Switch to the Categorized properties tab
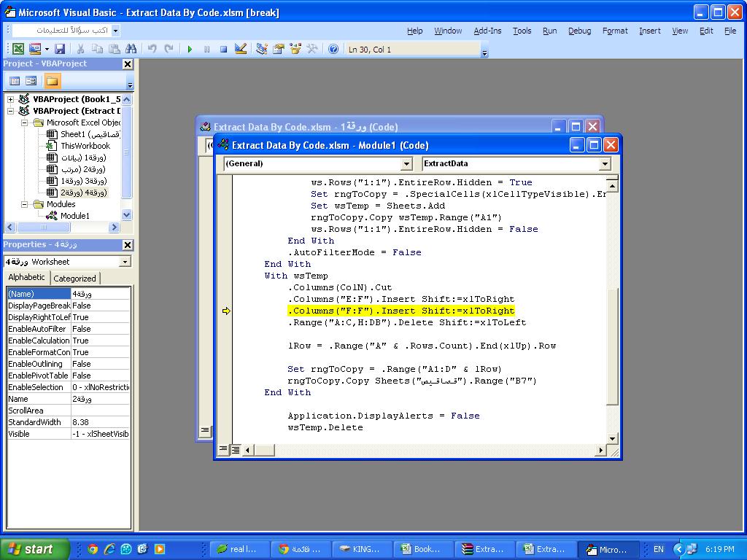 click(74, 278)
